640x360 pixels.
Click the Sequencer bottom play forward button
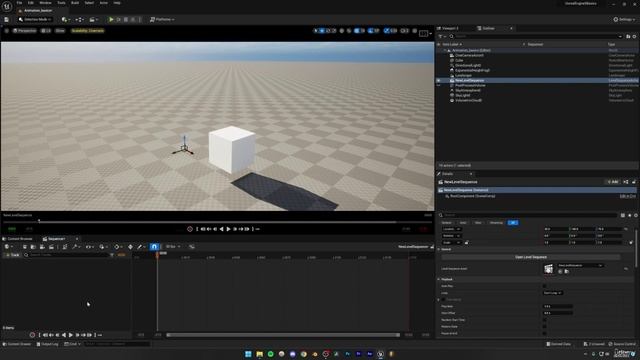[x=71, y=335]
